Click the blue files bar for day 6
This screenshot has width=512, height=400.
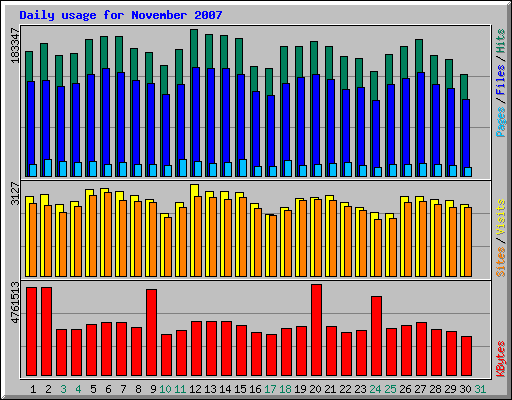pyautogui.click(x=106, y=117)
